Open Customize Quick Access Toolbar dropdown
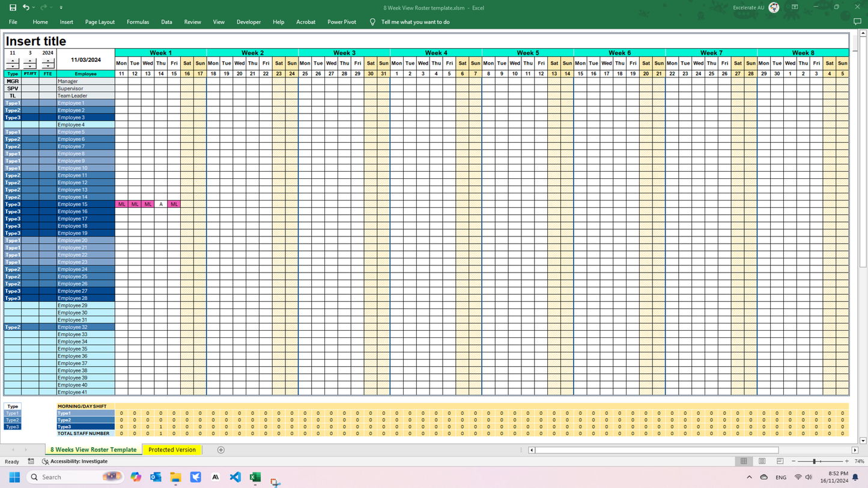Screen dimensions: 868x488 [61, 8]
